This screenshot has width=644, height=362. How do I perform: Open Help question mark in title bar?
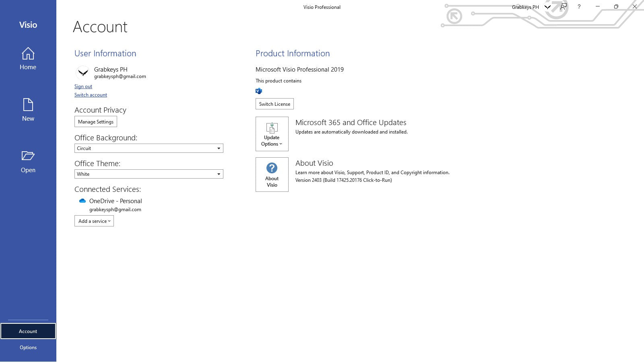579,7
